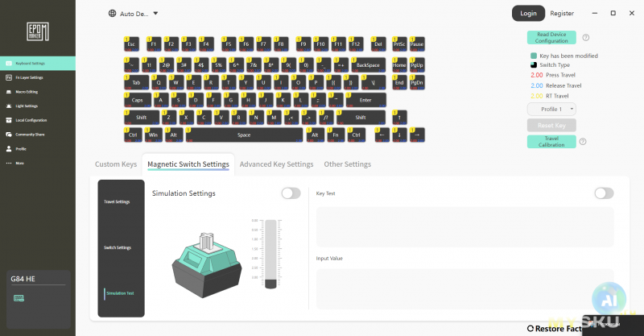This screenshot has width=644, height=336.
Task: Select the down arrow key on keyboard
Action: 399,135
